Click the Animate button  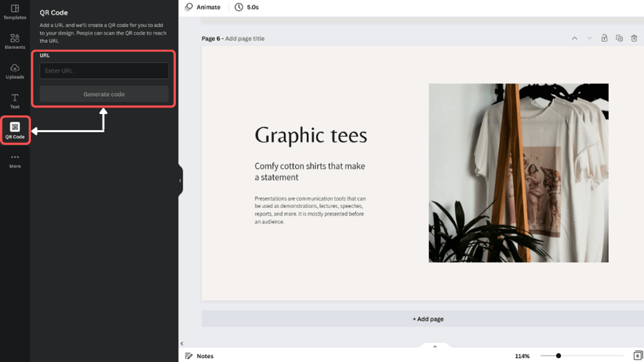[203, 7]
